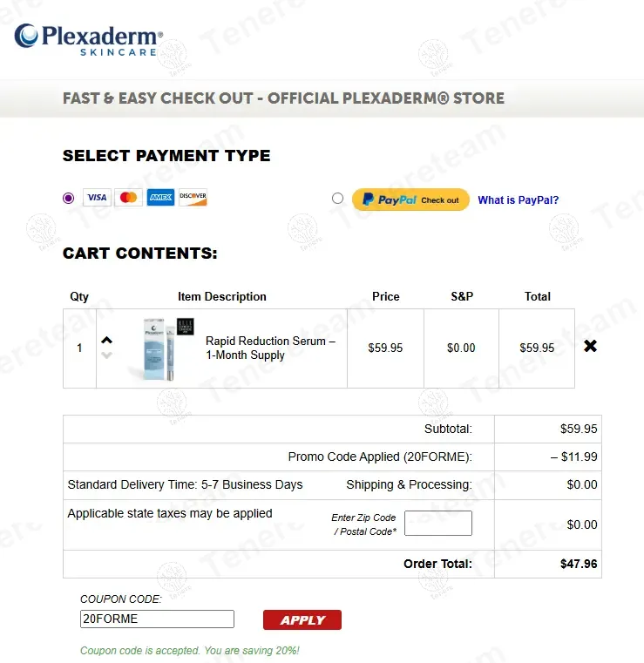The width and height of the screenshot is (644, 663).
Task: Increase quantity with the up arrow
Action: [x=106, y=341]
